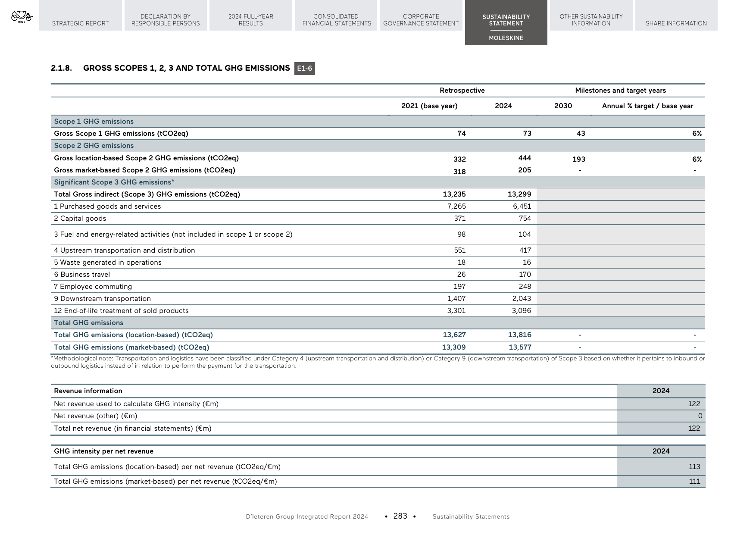
Task: Click '1 Purchased goods and services' row
Action: coord(378,206)
